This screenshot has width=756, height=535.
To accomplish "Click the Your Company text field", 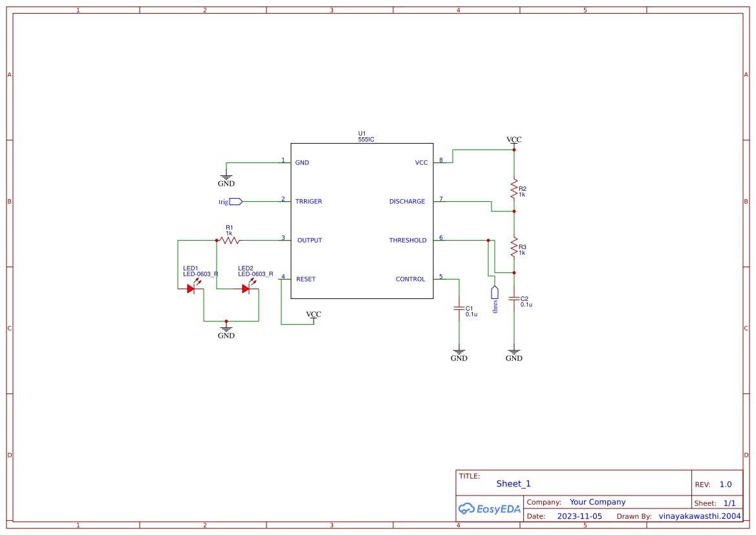I will [x=598, y=501].
